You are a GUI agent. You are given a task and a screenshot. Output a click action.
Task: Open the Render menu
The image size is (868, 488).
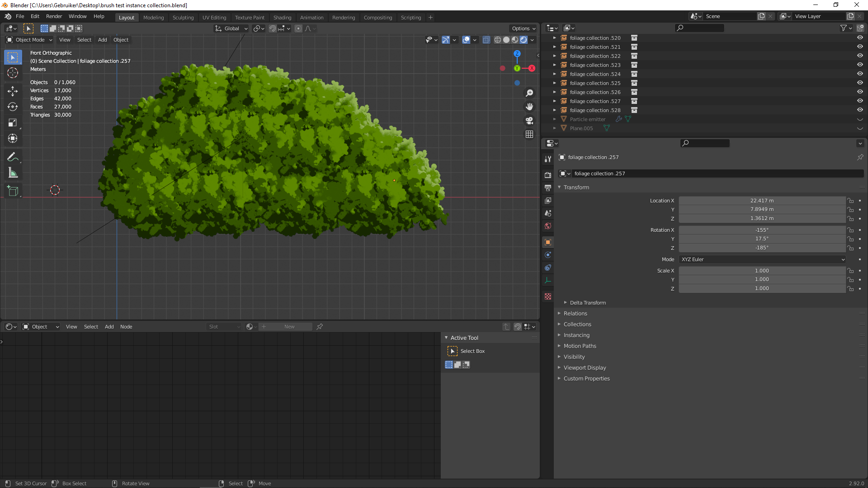click(x=54, y=16)
